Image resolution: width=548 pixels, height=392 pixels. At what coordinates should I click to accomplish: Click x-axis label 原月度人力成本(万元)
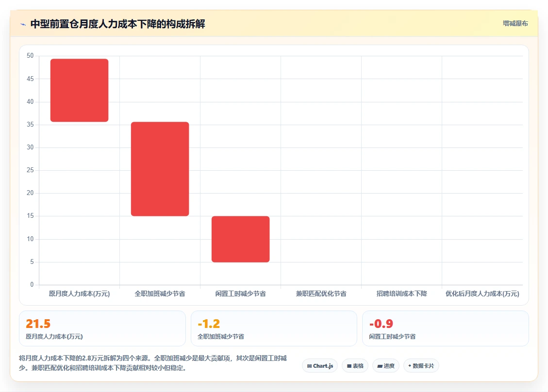[x=79, y=294]
